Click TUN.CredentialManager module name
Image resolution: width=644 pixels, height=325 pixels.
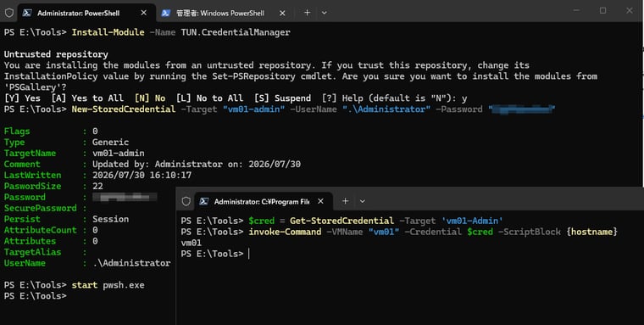(236, 32)
